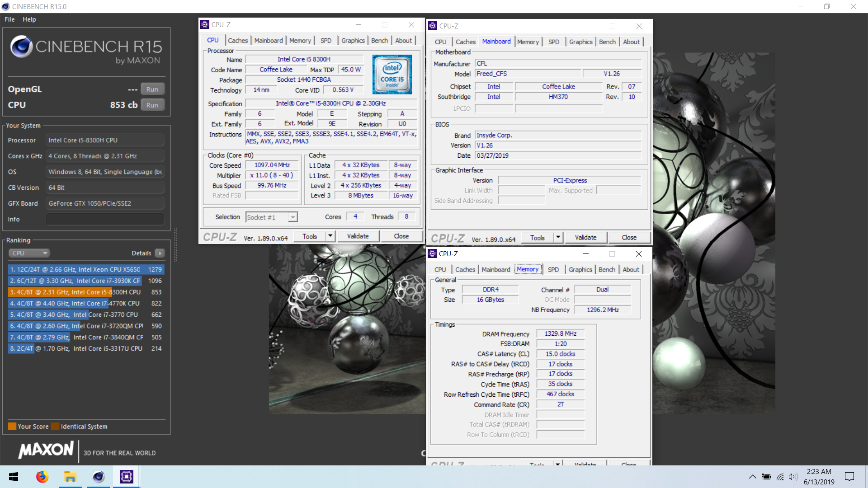Image resolution: width=868 pixels, height=488 pixels.
Task: Click the CPU-Z window icon of the CPU window
Action: click(205, 24)
